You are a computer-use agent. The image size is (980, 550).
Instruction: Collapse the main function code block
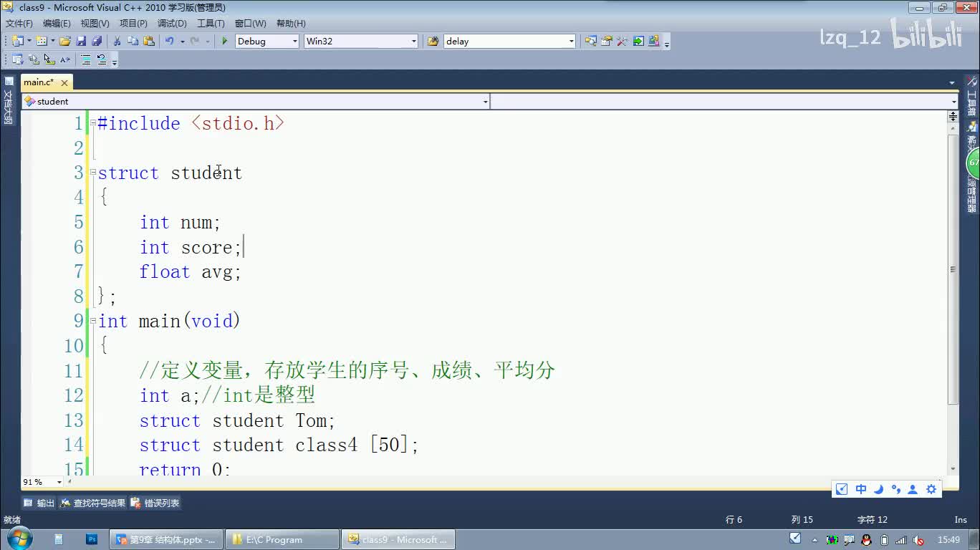(x=93, y=321)
